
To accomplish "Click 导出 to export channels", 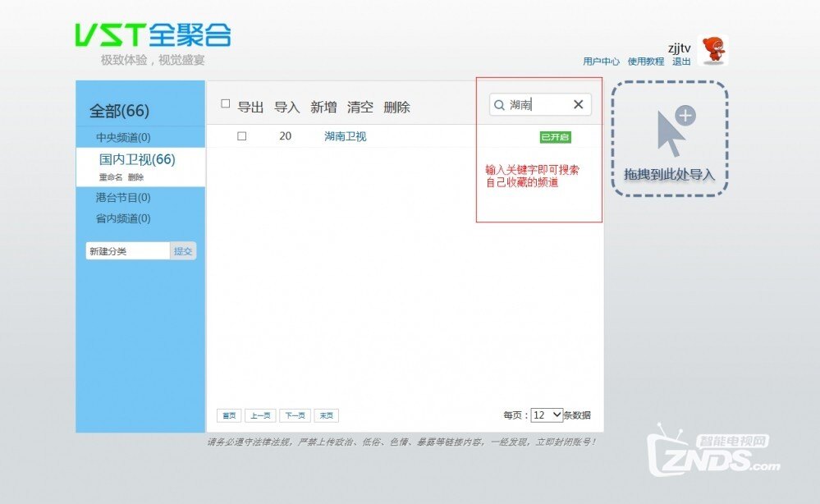I will click(250, 107).
